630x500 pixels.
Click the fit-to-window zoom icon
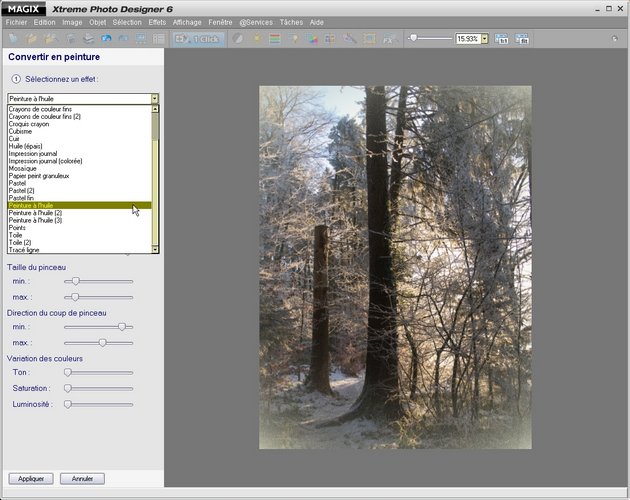(x=522, y=38)
